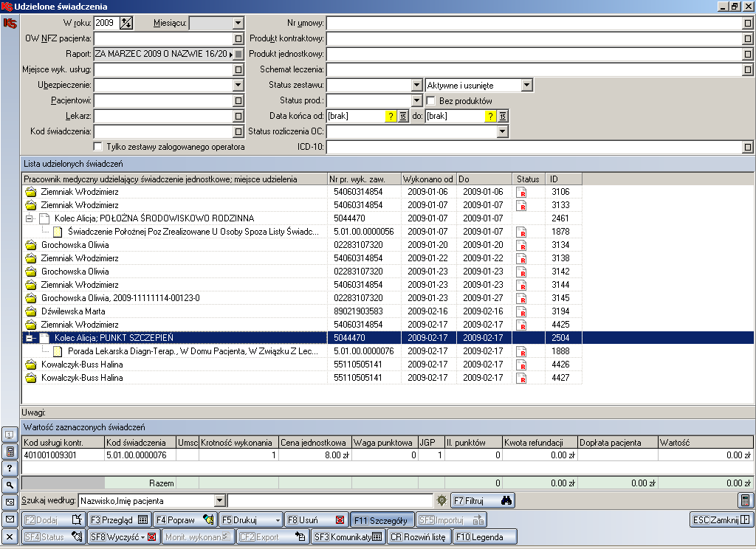The image size is (756, 549).
Task: Click the X icon at the bottom of the left sidebar
Action: [10, 536]
